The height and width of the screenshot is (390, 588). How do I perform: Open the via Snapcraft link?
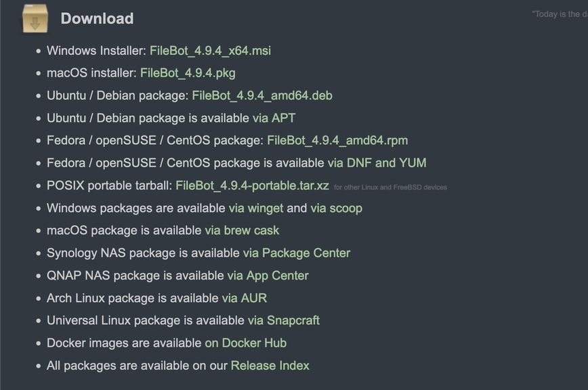tap(283, 320)
